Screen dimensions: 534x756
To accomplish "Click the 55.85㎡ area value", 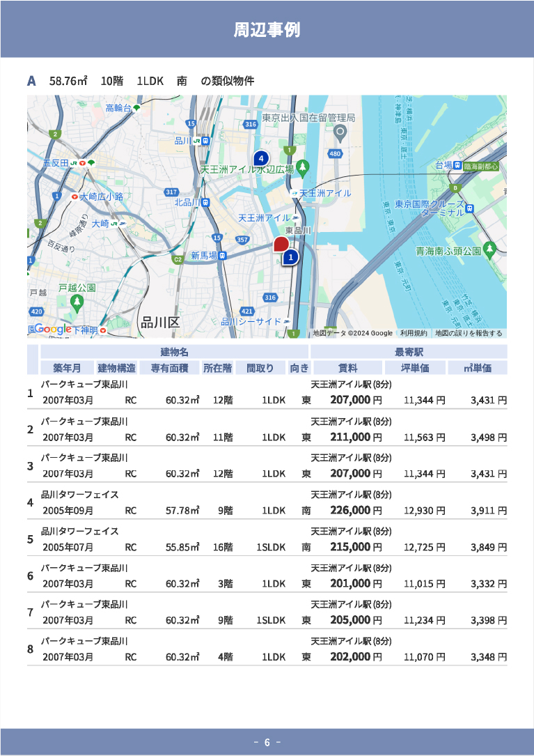I will (182, 547).
